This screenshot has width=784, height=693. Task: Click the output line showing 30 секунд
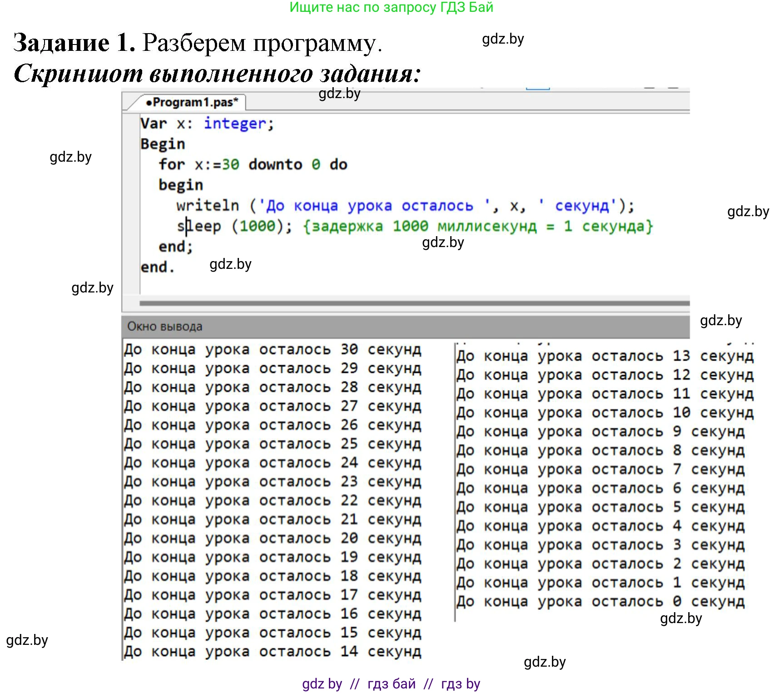pos(273,349)
